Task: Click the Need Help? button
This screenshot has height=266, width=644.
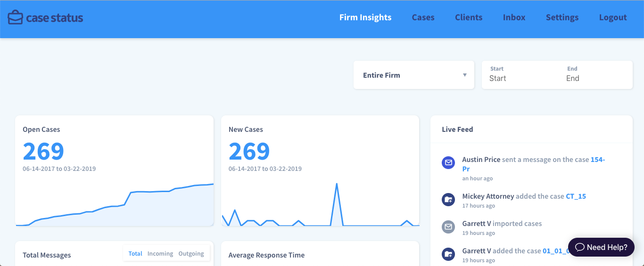Action: pos(601,247)
